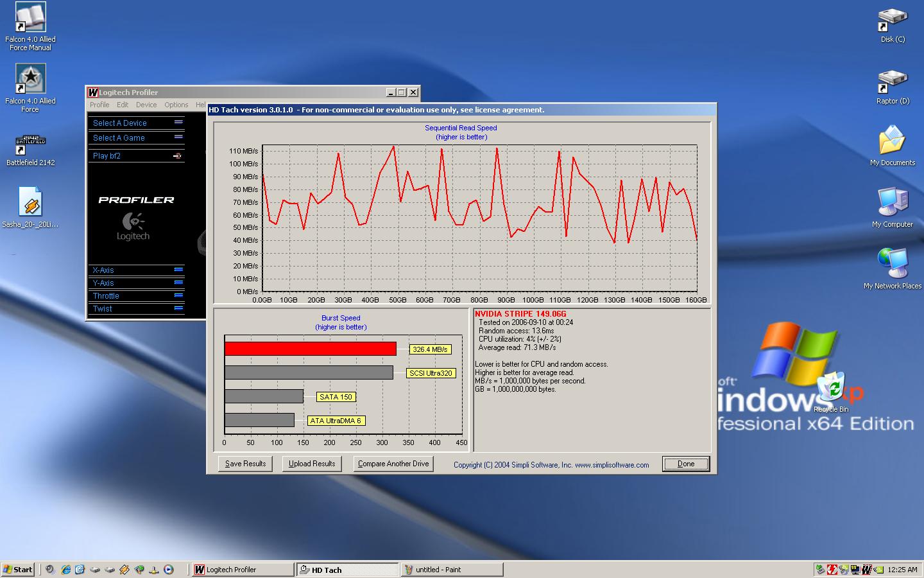The height and width of the screenshot is (578, 924).
Task: Click Logitech Profiler title bar W icon
Action: (93, 92)
